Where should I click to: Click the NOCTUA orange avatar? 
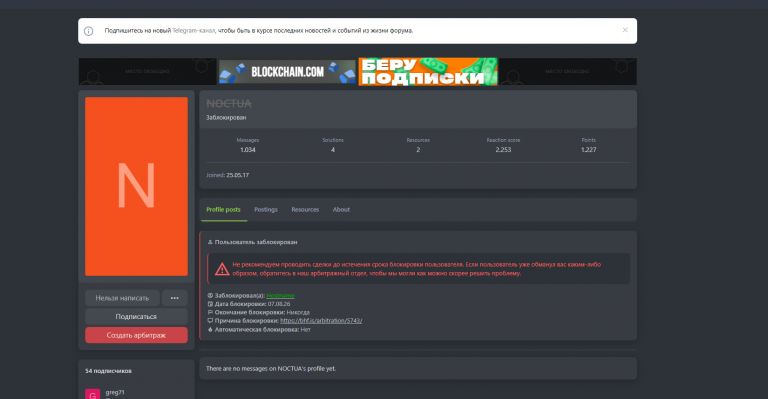click(x=136, y=186)
